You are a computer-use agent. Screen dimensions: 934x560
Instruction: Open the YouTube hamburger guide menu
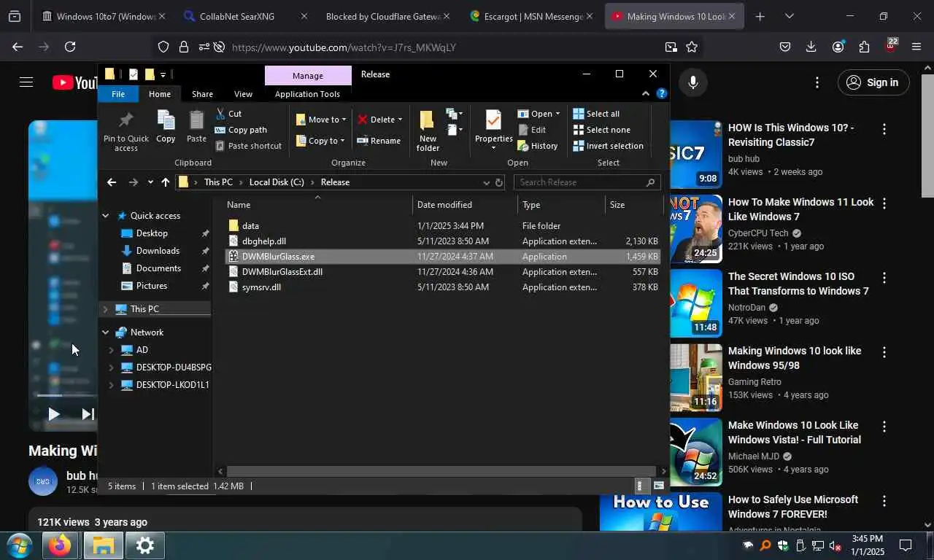26,82
